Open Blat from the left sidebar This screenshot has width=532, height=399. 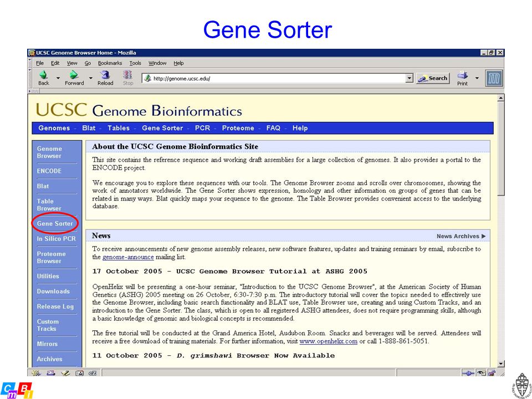point(43,186)
